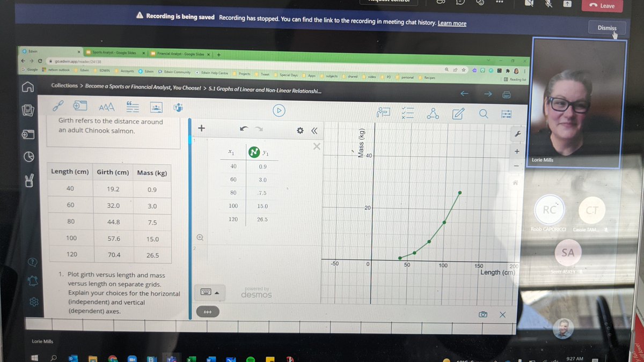Click the add folder icon in reader toolbar
The height and width of the screenshot is (362, 644).
(x=80, y=106)
